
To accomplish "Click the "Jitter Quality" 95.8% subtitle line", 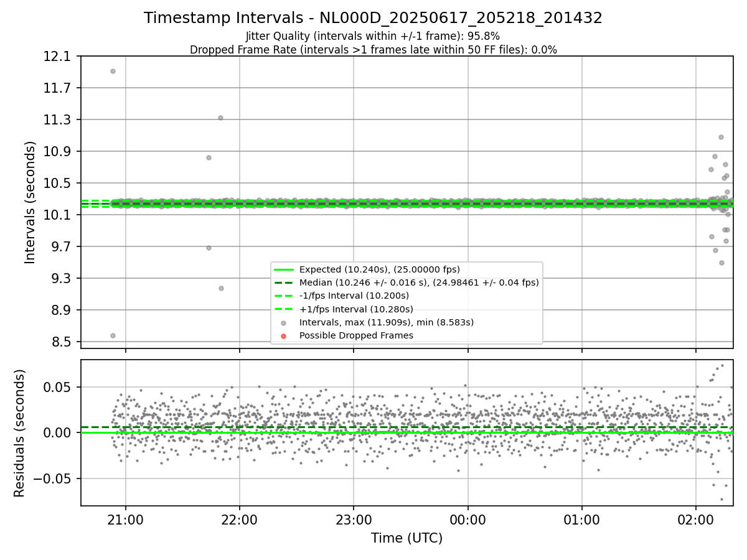I will tap(373, 37).
